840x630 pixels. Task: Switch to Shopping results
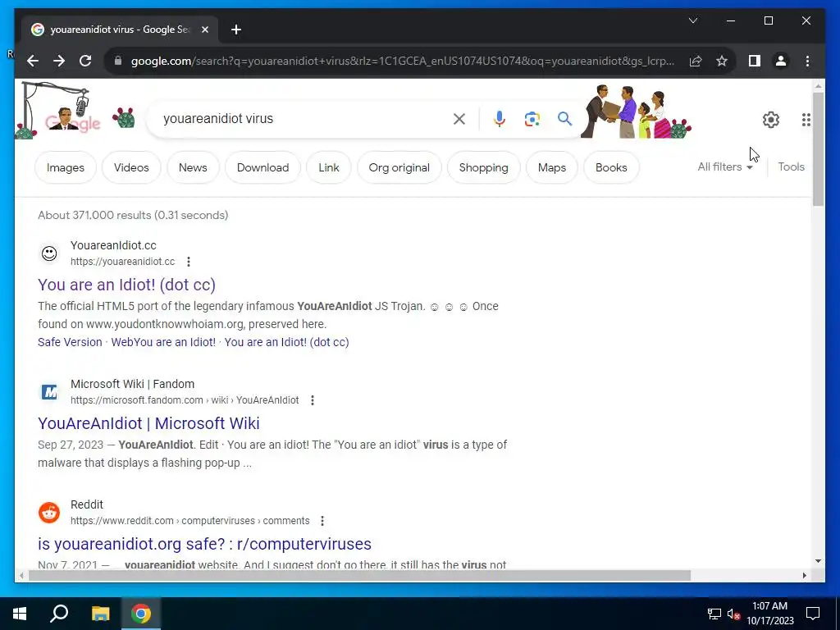pyautogui.click(x=483, y=167)
